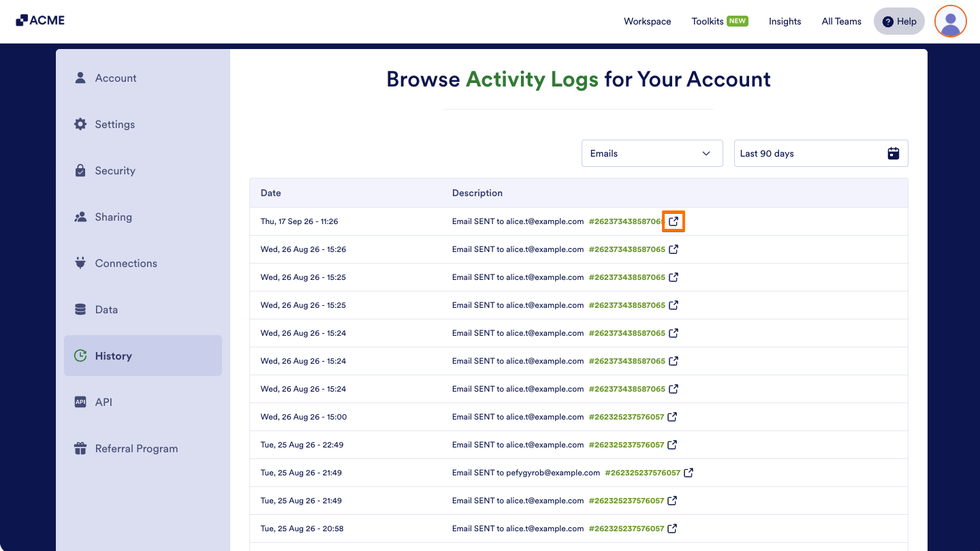Open external link icon in 22:49 row
The height and width of the screenshot is (551, 980).
point(672,445)
